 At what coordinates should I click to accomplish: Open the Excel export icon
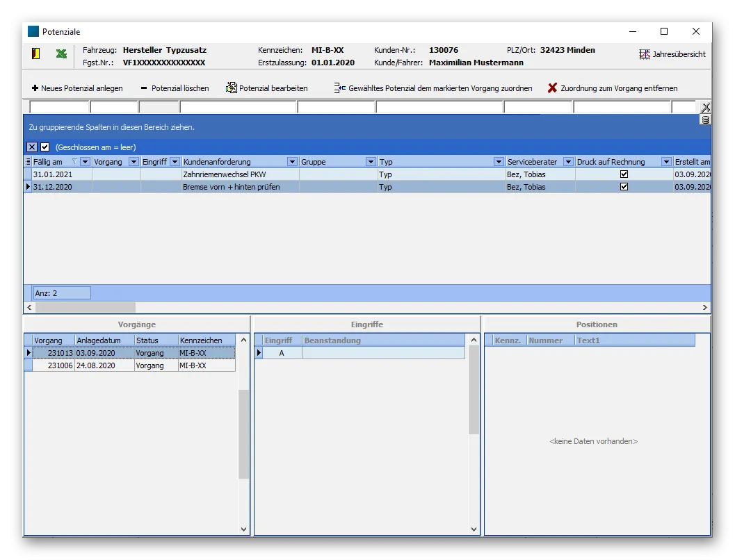[62, 53]
